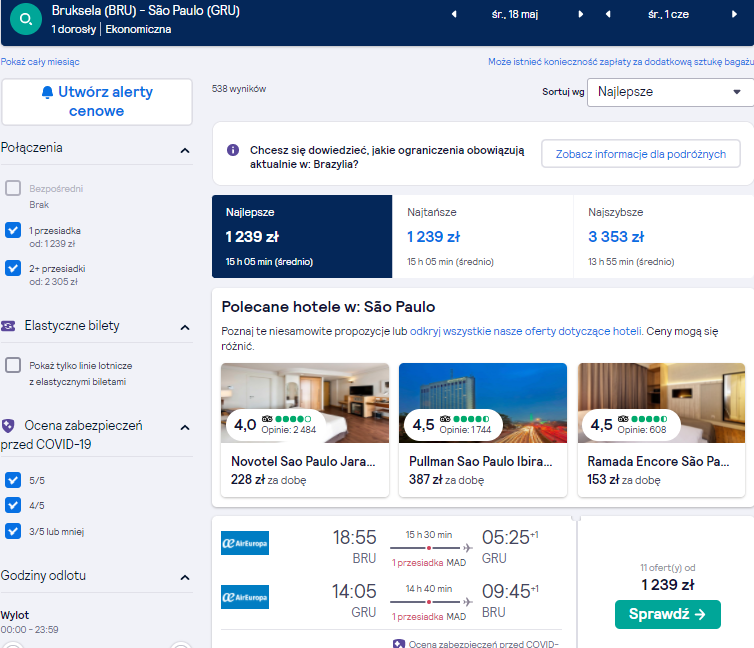
Task: Click Utwórz alerty cenowe button
Action: (97, 102)
